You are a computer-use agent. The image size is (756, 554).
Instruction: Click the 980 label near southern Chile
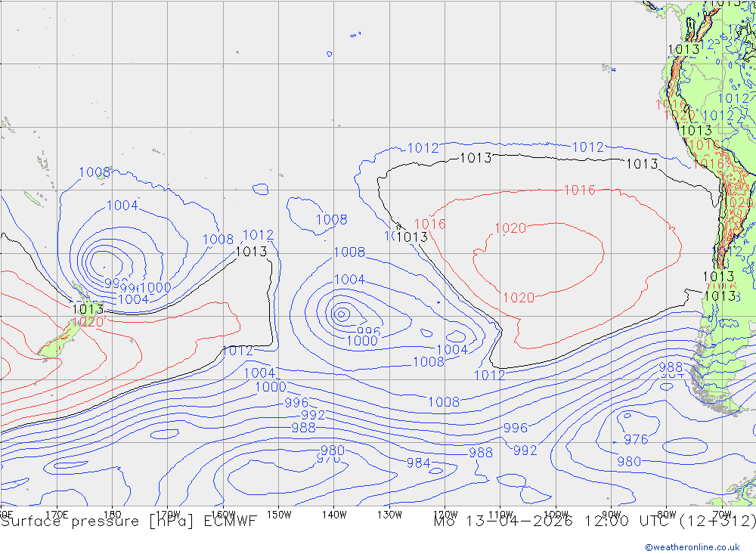[x=629, y=462]
